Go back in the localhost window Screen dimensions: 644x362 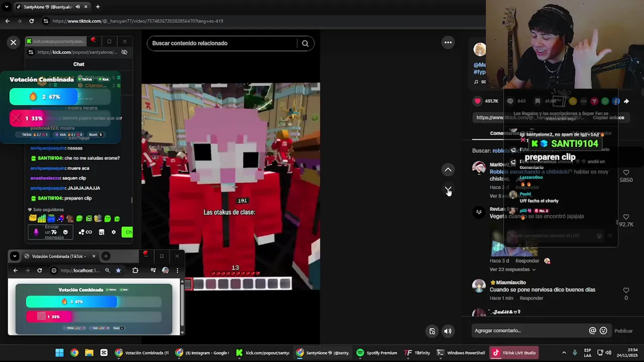click(15, 270)
